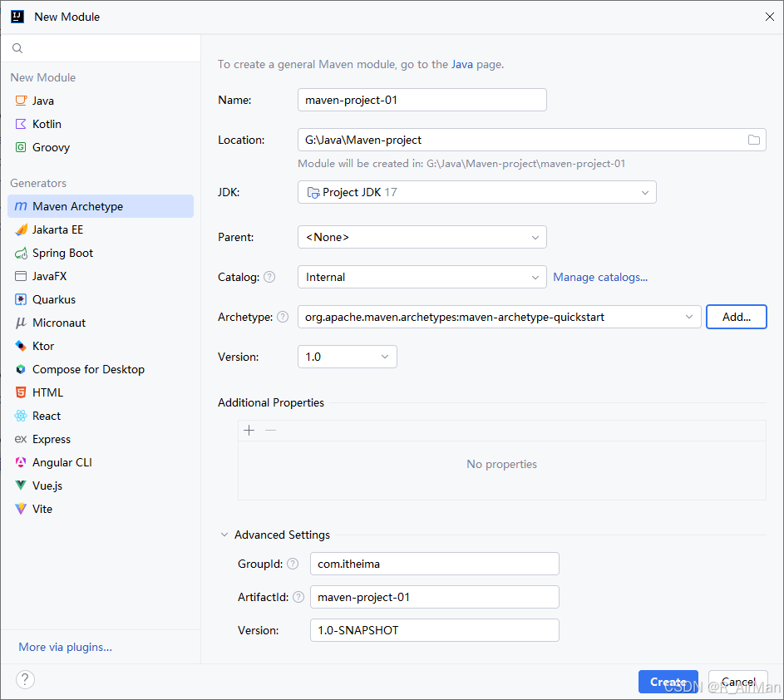Collapse the Advanced Settings section
The height and width of the screenshot is (700, 784).
224,535
